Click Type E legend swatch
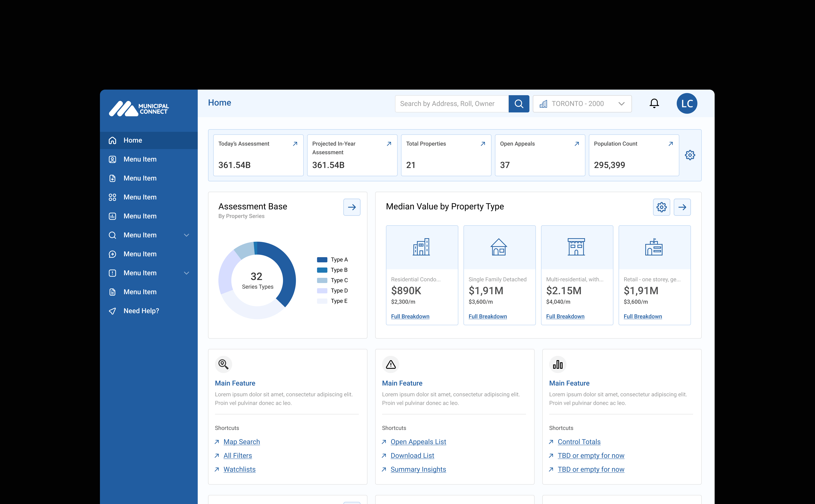 [322, 301]
